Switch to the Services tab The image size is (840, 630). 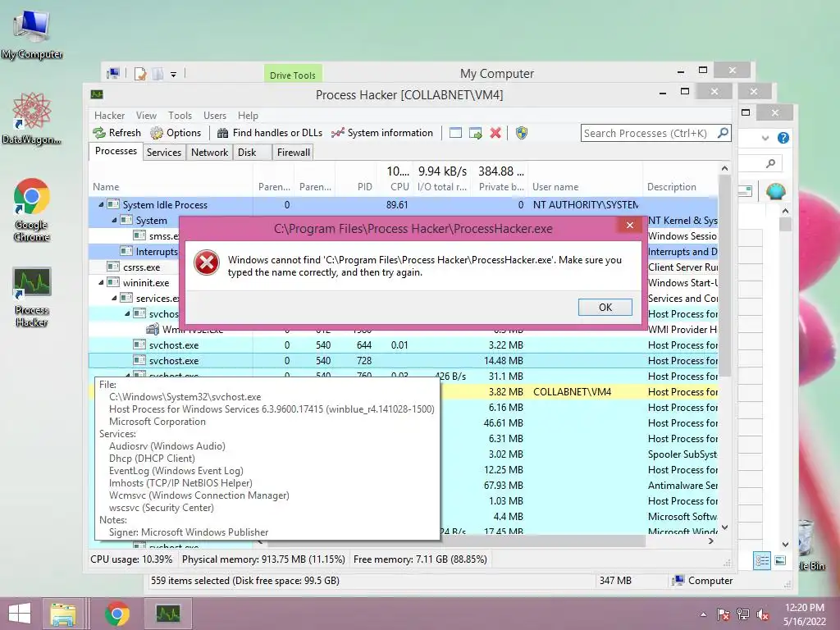[x=164, y=152]
